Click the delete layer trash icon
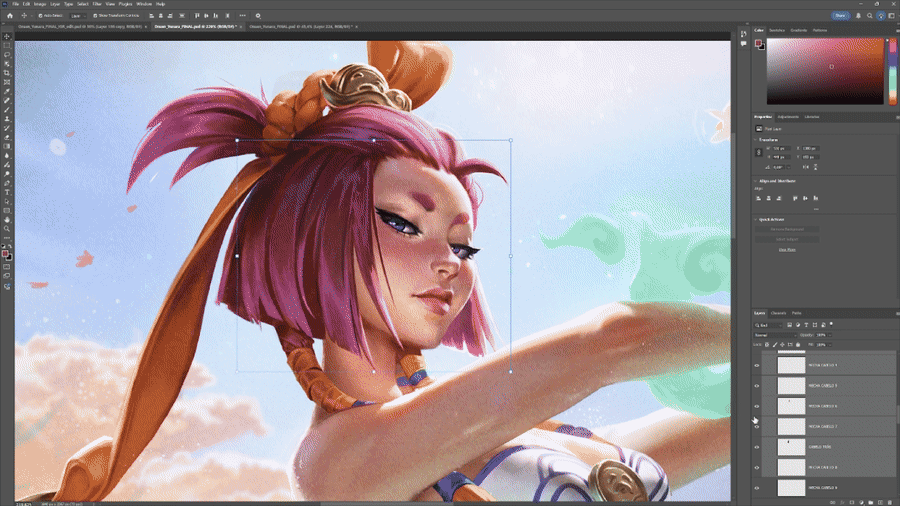Image resolution: width=900 pixels, height=506 pixels. coord(890,503)
